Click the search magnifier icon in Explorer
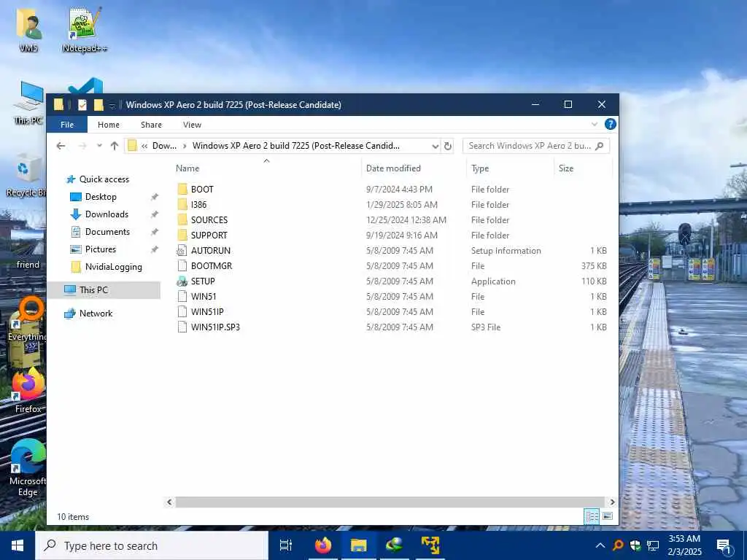Screen dimensions: 747x560 pos(600,146)
